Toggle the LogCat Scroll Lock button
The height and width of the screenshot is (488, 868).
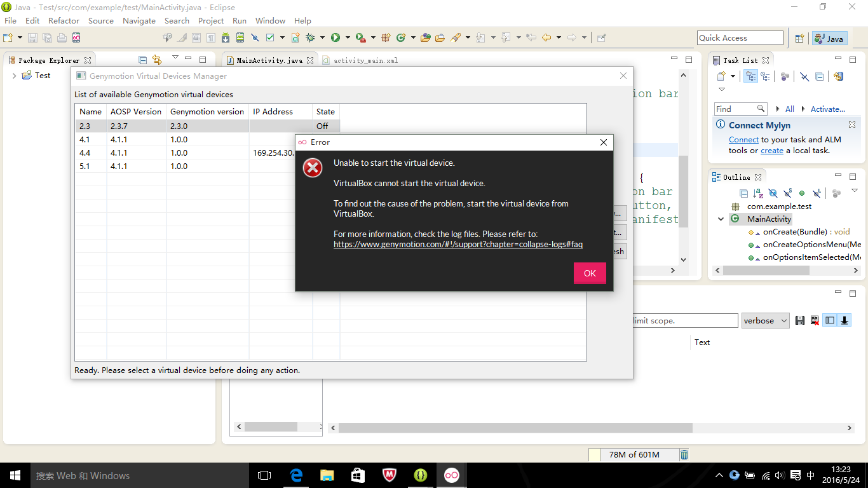[844, 321]
